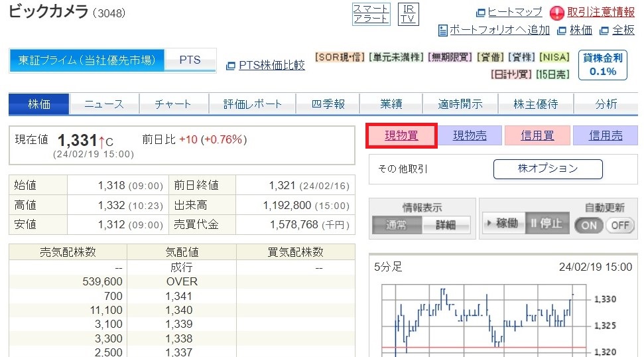Click the 現物売 button
This screenshot has height=357, width=644.
point(470,135)
